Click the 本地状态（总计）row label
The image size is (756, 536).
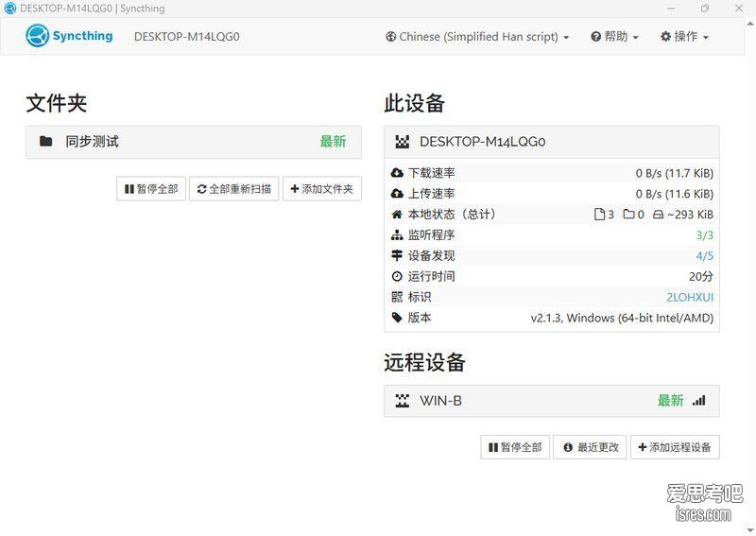(x=452, y=215)
